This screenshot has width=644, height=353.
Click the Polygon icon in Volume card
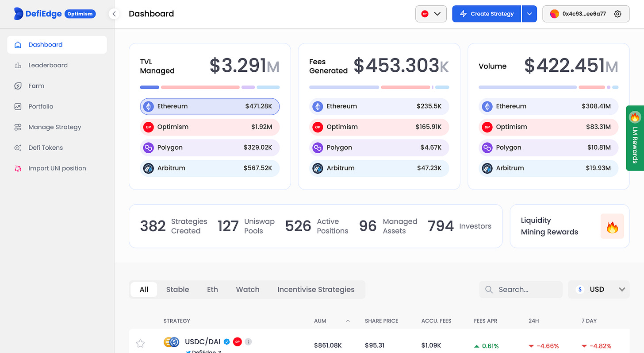coord(487,147)
